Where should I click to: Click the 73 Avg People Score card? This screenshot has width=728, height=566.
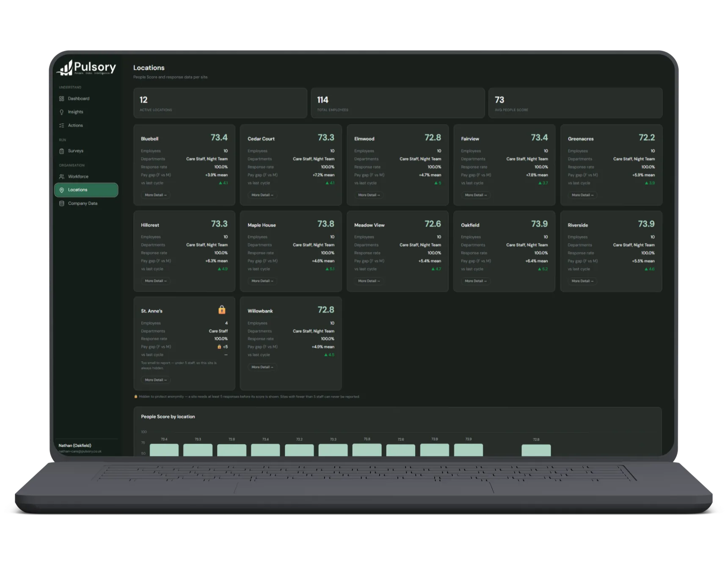(575, 103)
